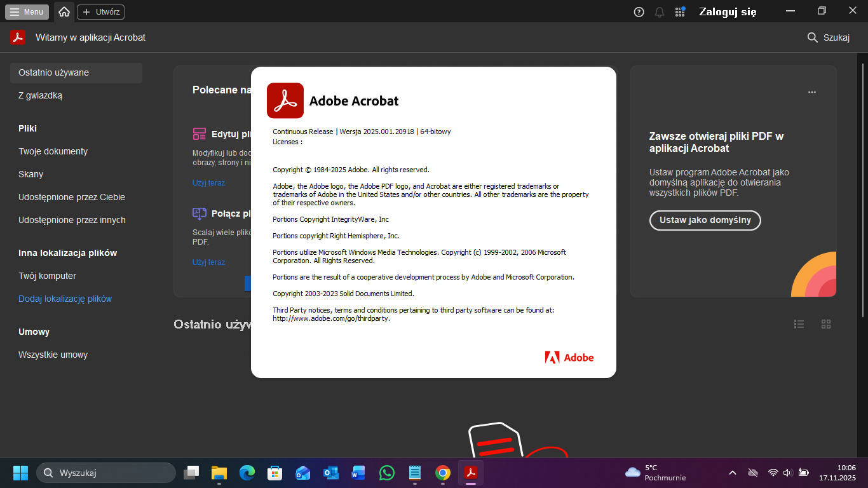Open the hamburger Menu button
This screenshot has width=868, height=488.
(x=27, y=11)
